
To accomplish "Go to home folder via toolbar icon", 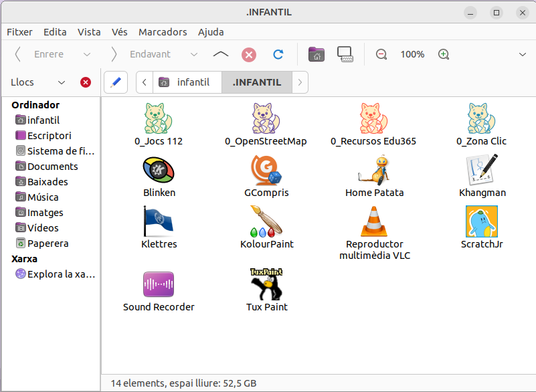I will point(316,54).
